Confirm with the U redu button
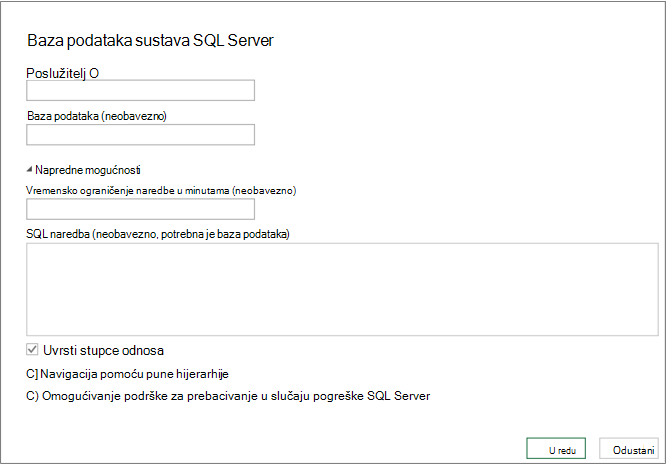The width and height of the screenshot is (666, 464). click(556, 448)
